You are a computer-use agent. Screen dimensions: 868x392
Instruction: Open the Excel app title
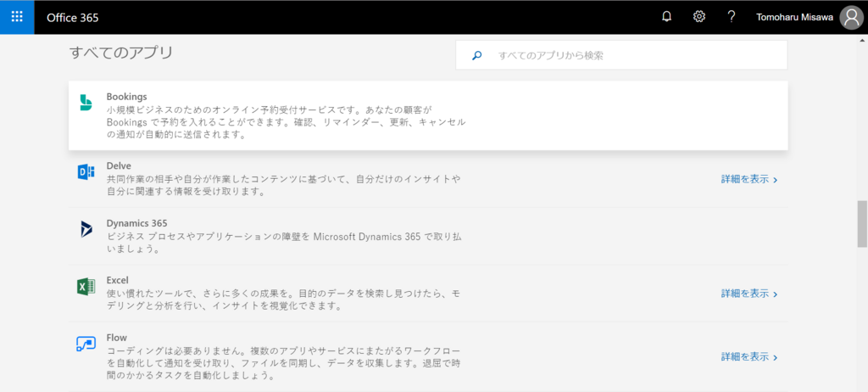(x=117, y=281)
